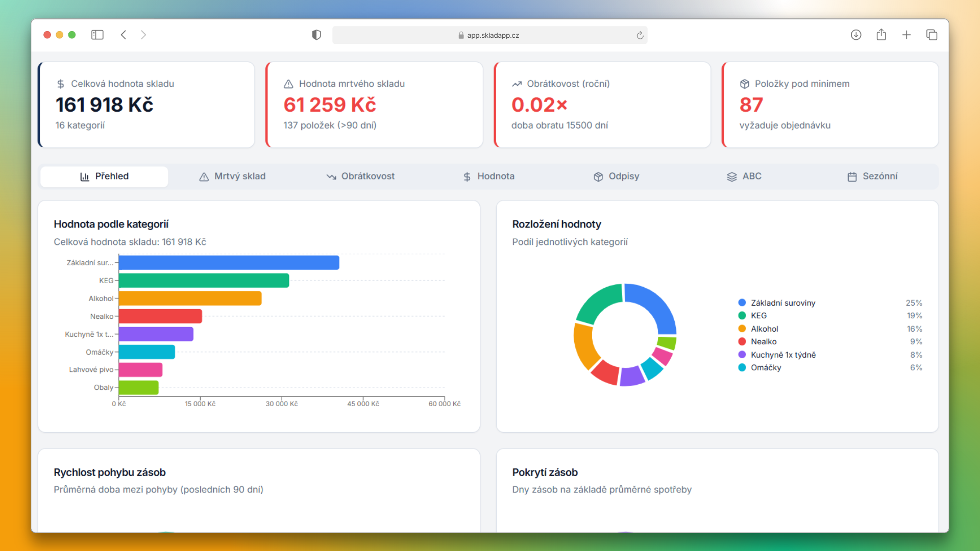
Task: Click the Share icon in toolbar
Action: coord(881,35)
